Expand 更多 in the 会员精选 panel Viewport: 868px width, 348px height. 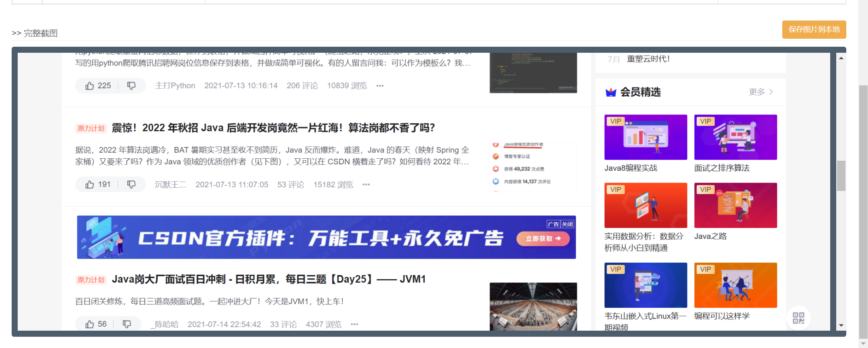point(761,92)
